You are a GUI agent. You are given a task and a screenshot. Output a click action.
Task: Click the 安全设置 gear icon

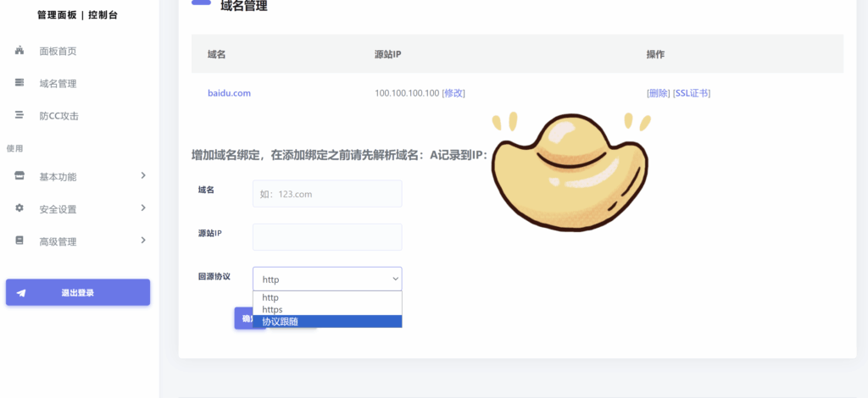(x=19, y=208)
